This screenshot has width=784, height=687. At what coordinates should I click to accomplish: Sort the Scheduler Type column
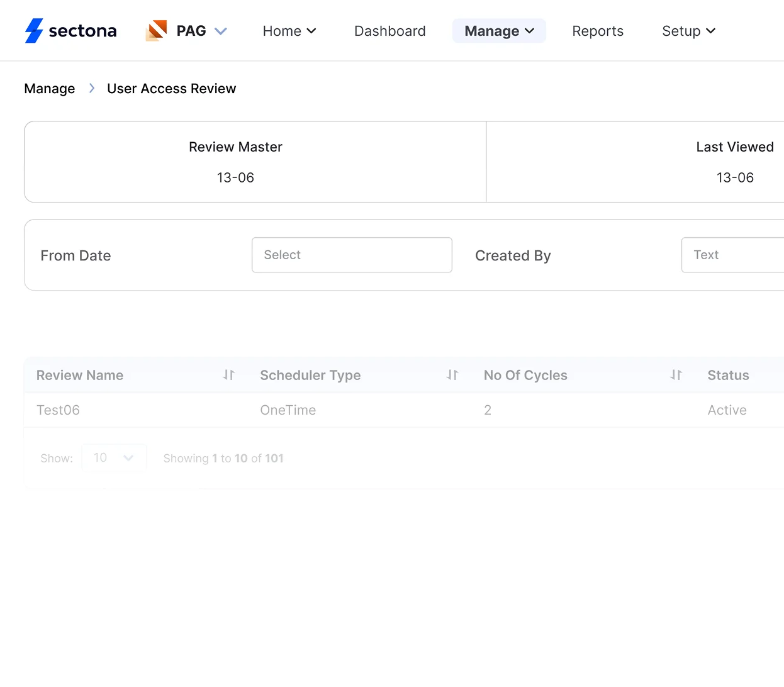pyautogui.click(x=452, y=375)
